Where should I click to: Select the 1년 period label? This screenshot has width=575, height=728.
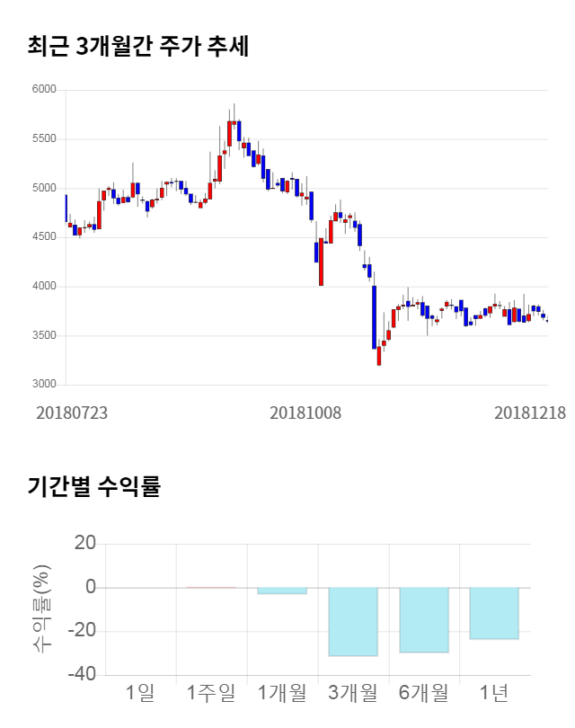(494, 693)
